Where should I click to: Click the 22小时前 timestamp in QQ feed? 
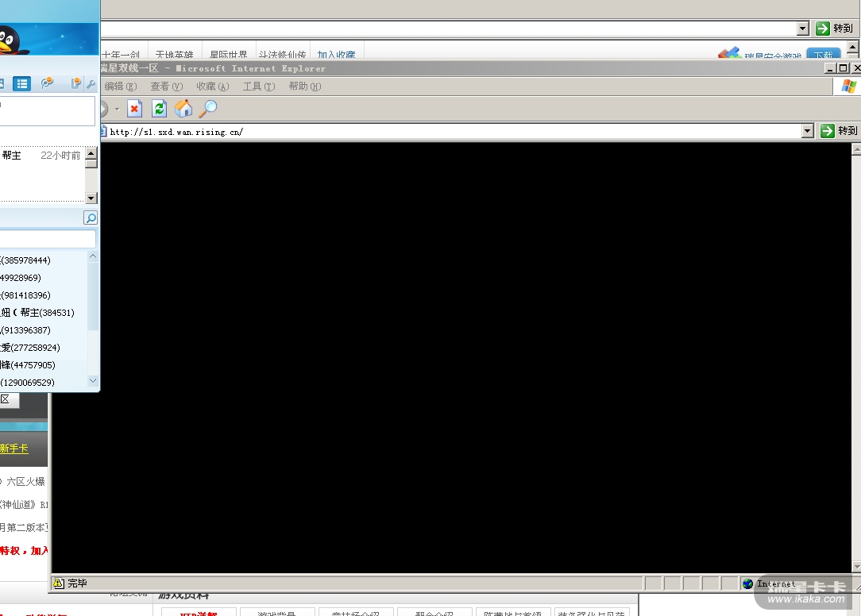click(60, 156)
